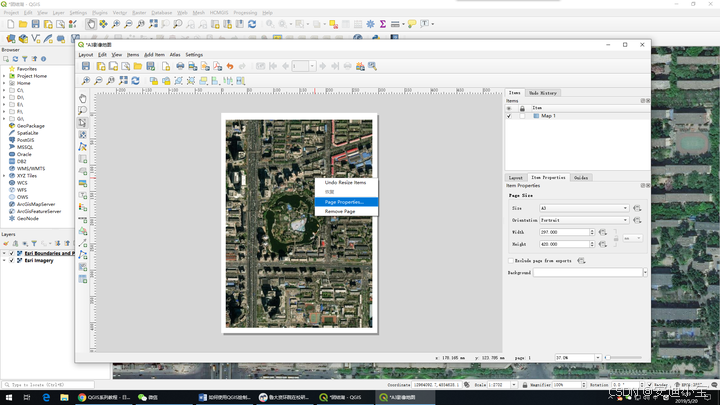Expand the XYZ Tiles browser node

point(4,176)
